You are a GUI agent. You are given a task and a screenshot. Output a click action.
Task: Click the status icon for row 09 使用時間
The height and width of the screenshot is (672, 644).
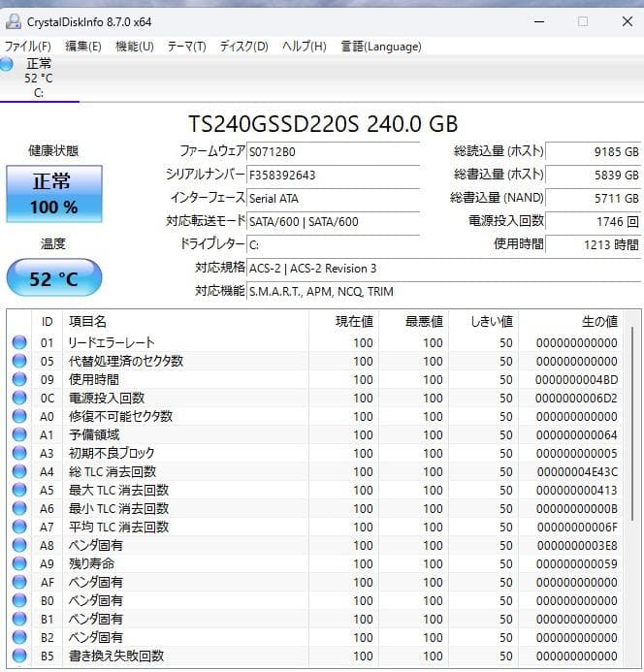[x=19, y=379]
